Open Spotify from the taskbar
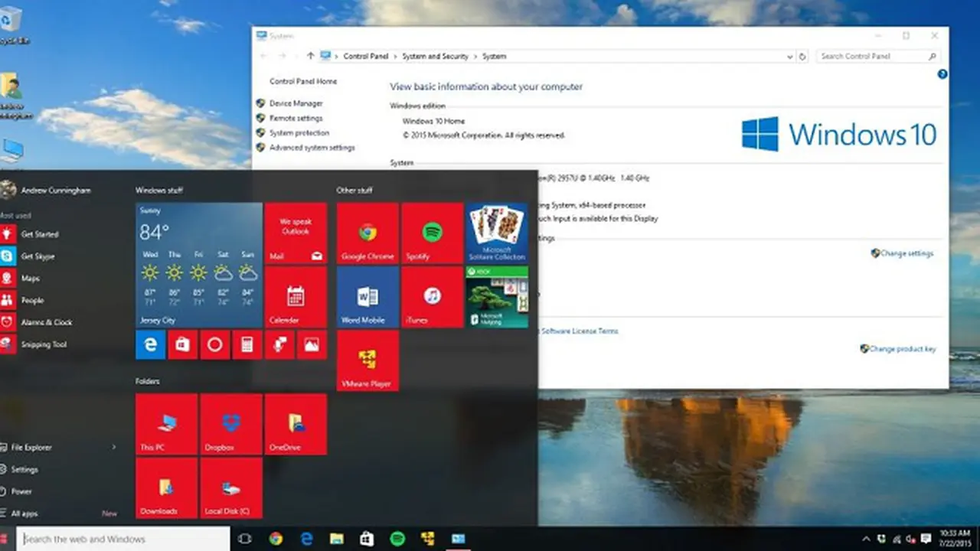980x551 pixels. coord(397,539)
